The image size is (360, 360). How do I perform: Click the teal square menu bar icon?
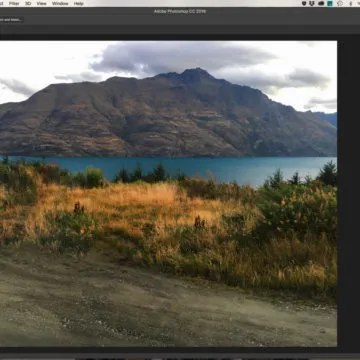330,3
